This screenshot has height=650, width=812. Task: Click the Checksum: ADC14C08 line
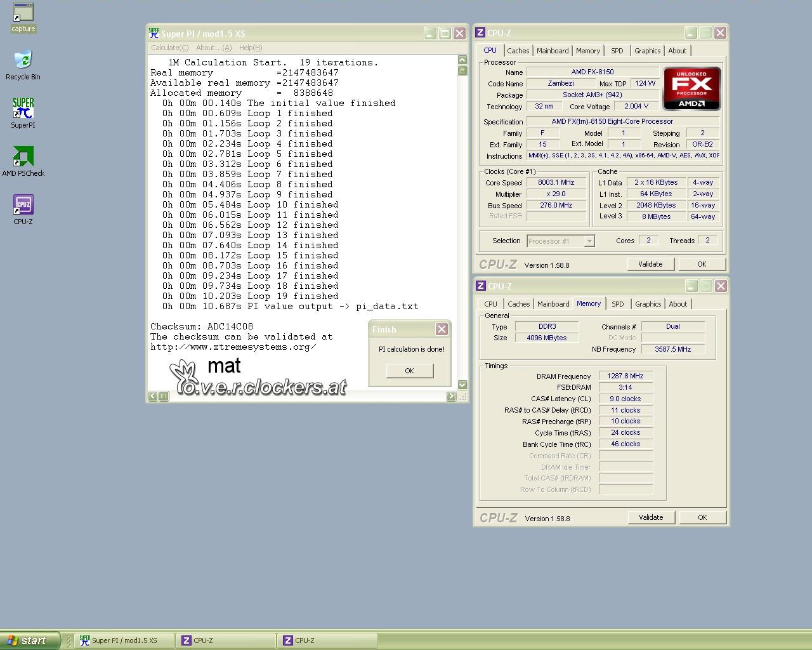202,326
